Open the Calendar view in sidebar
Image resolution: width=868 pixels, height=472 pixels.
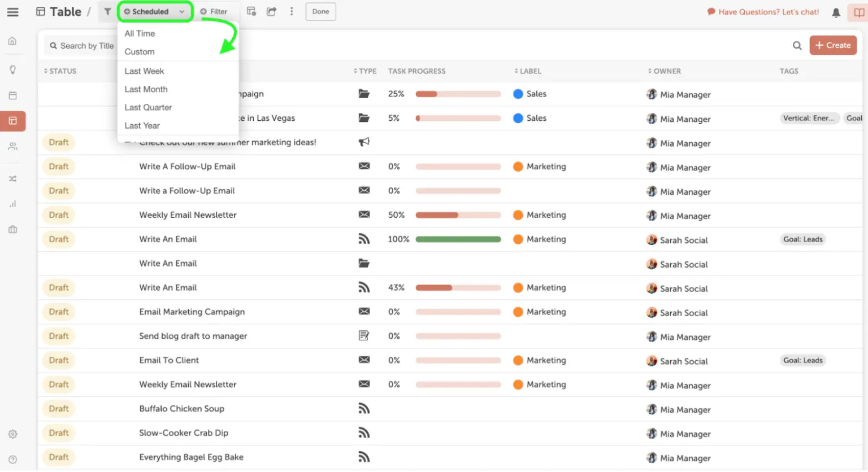tap(12, 95)
